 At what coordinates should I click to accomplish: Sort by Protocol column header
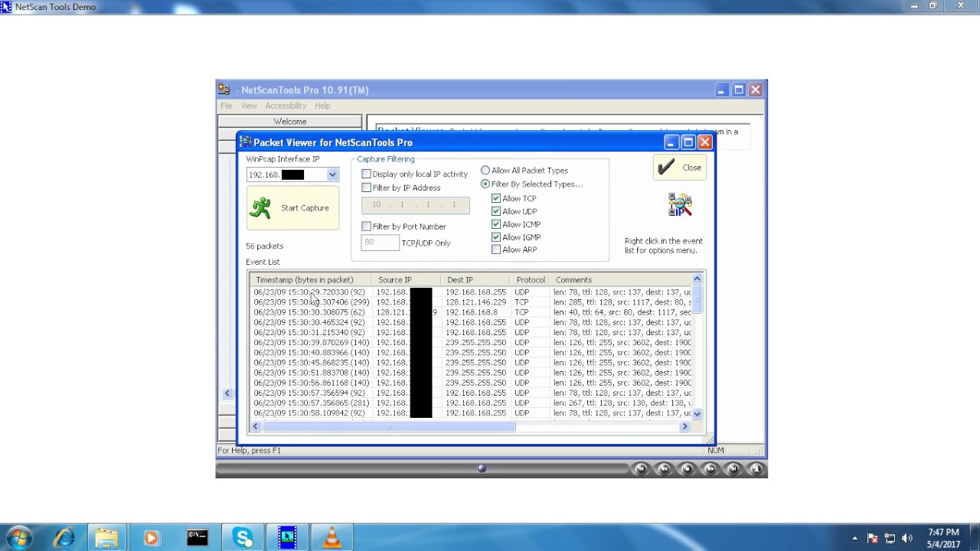(531, 280)
